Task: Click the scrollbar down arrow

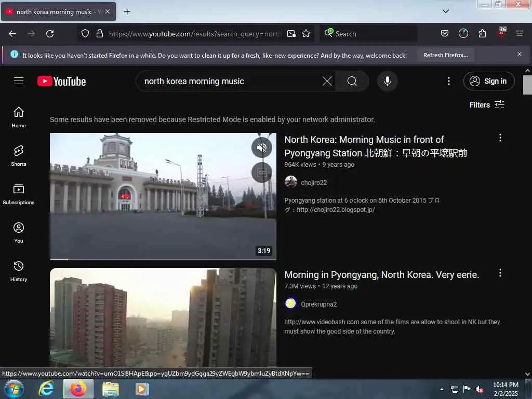Action: pyautogui.click(x=527, y=374)
